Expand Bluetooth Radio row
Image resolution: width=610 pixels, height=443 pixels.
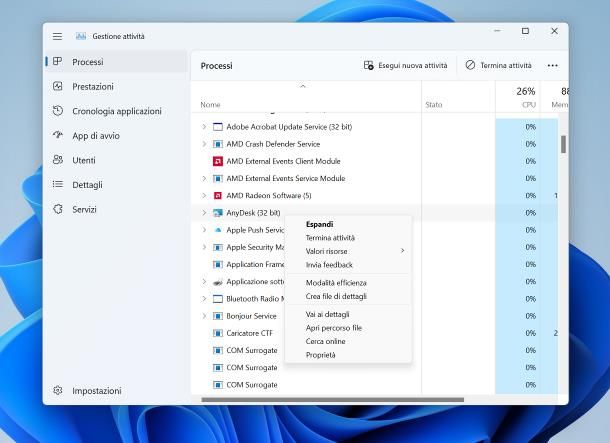click(x=204, y=299)
